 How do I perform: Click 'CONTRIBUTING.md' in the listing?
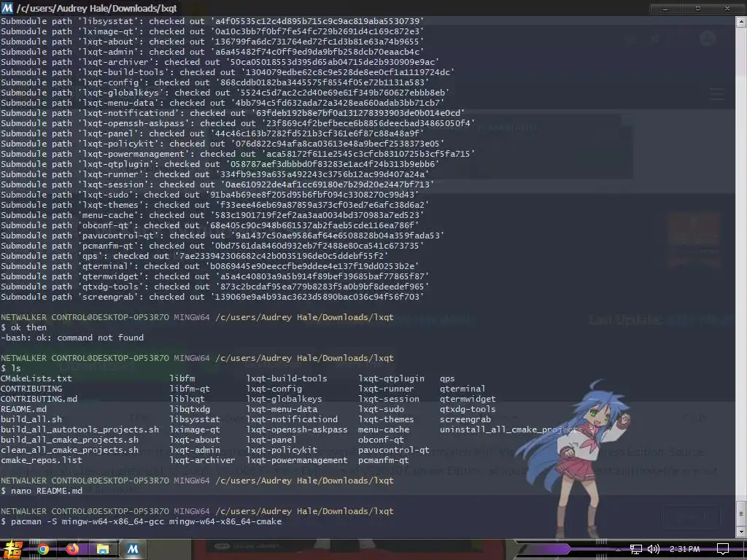(39, 399)
